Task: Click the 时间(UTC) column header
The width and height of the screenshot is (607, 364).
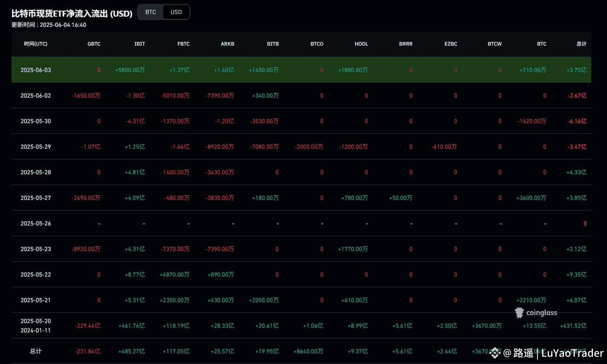Action: click(36, 44)
